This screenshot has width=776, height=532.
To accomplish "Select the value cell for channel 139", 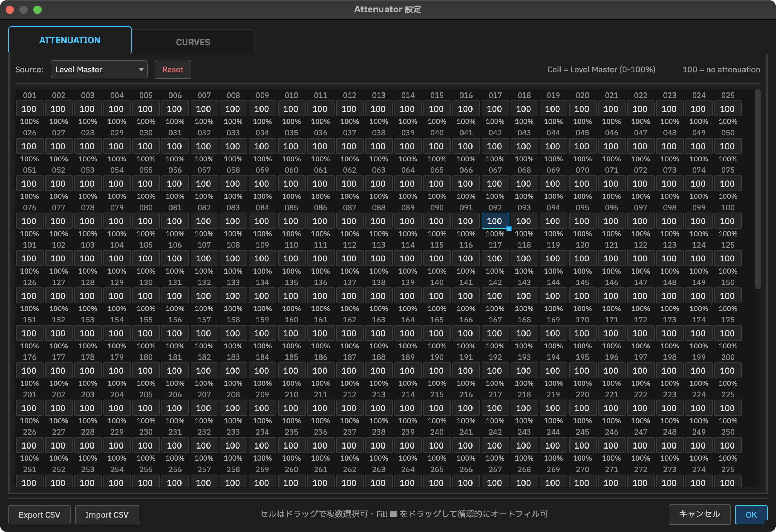I will click(x=407, y=296).
